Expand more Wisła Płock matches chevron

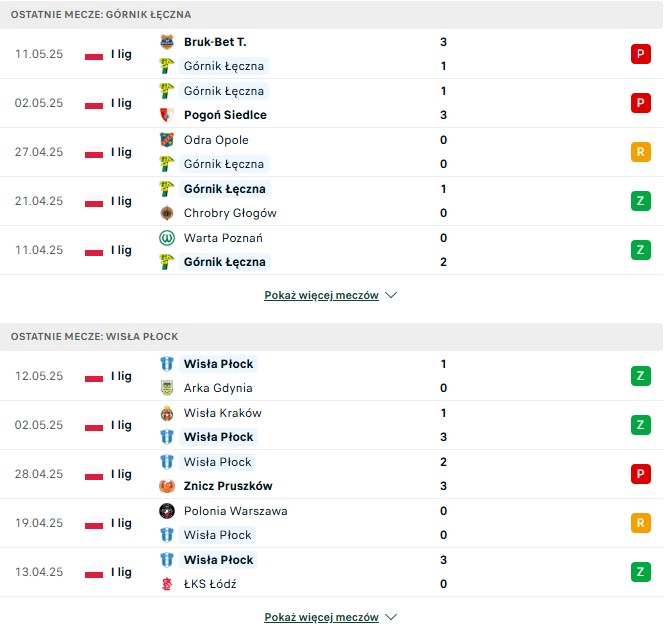coord(391,617)
